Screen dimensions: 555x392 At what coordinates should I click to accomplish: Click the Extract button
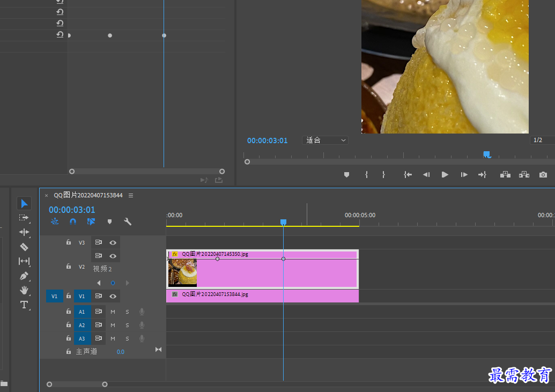point(524,175)
